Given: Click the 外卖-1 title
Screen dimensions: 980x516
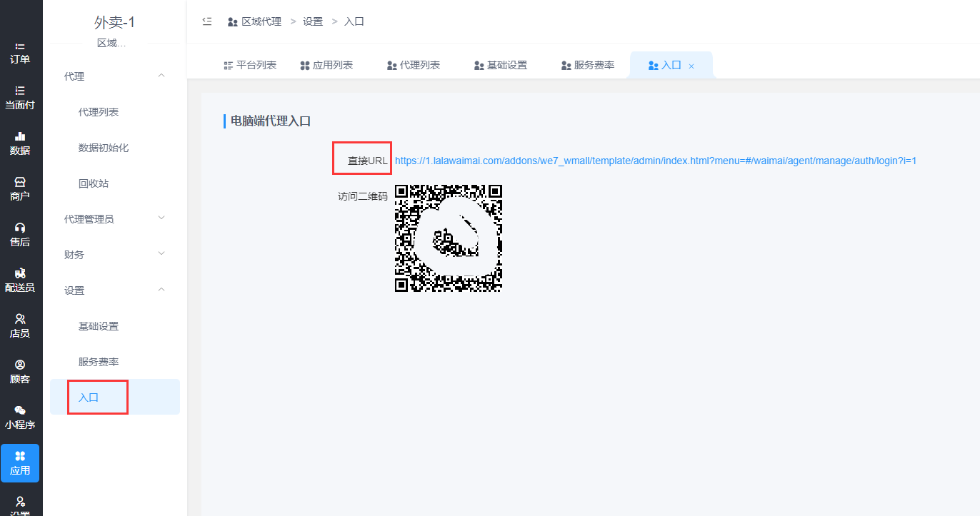Looking at the screenshot, I should point(115,22).
